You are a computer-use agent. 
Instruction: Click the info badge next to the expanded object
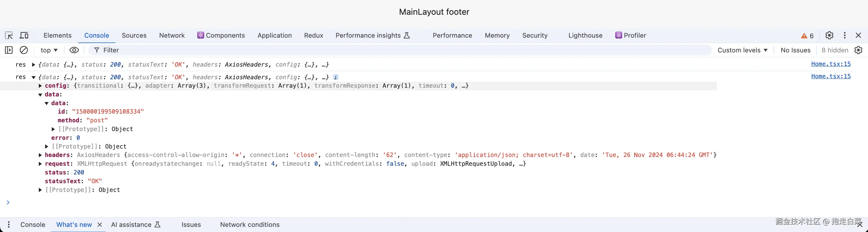pyautogui.click(x=335, y=77)
